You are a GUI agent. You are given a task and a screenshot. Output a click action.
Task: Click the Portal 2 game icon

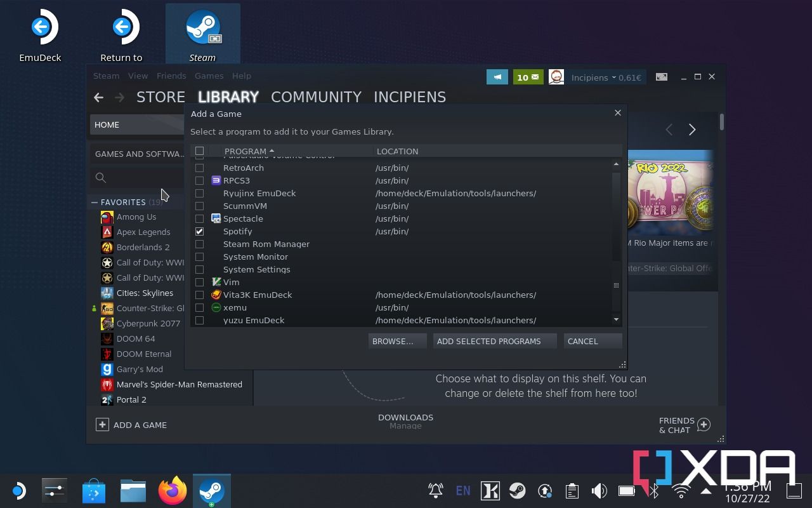click(x=107, y=400)
